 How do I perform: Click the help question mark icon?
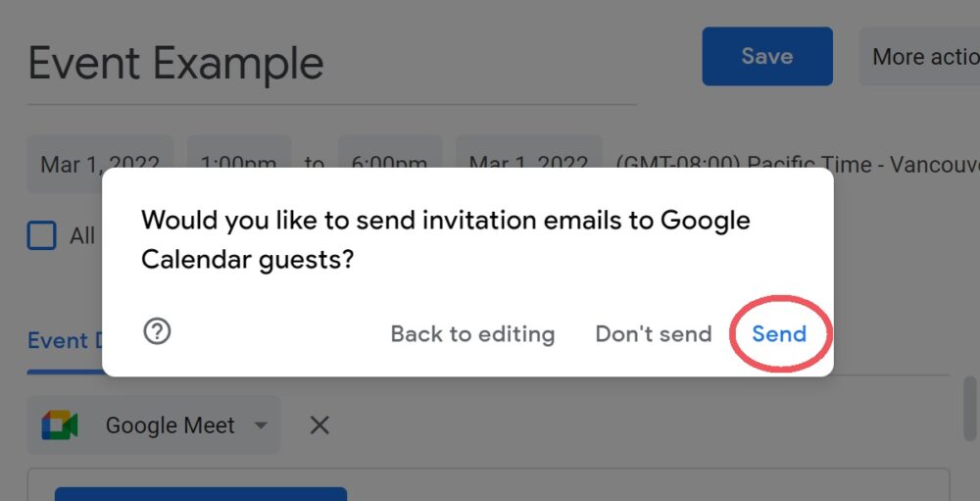point(157,332)
